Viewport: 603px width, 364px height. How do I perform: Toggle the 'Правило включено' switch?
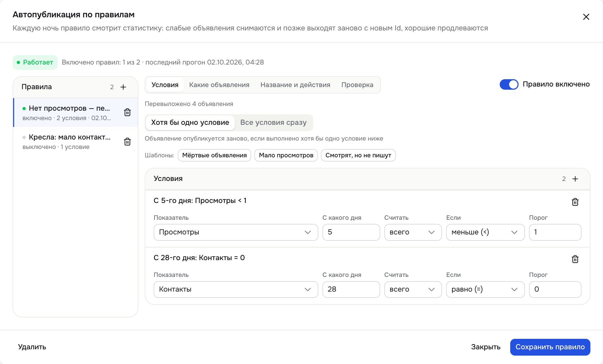tap(509, 84)
